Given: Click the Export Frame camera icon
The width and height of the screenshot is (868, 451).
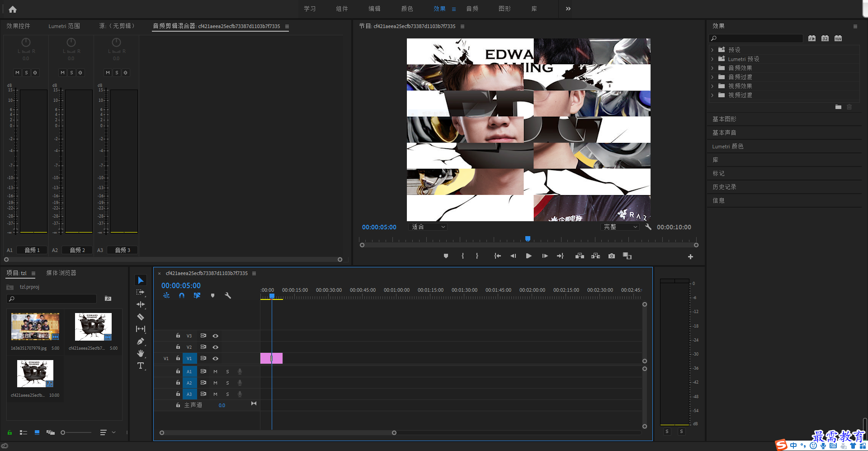Looking at the screenshot, I should point(612,256).
